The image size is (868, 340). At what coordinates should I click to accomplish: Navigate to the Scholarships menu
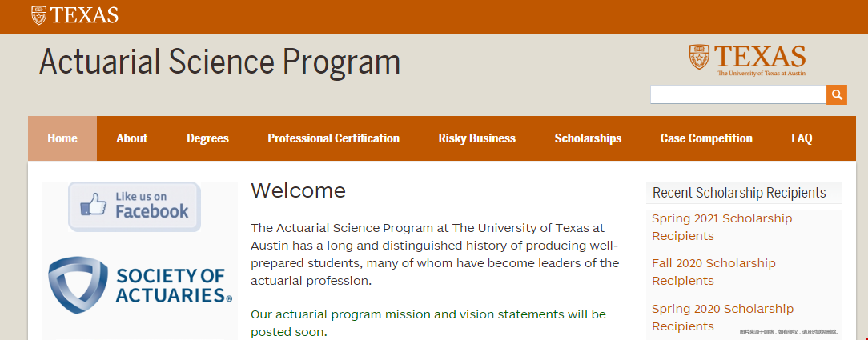[588, 138]
